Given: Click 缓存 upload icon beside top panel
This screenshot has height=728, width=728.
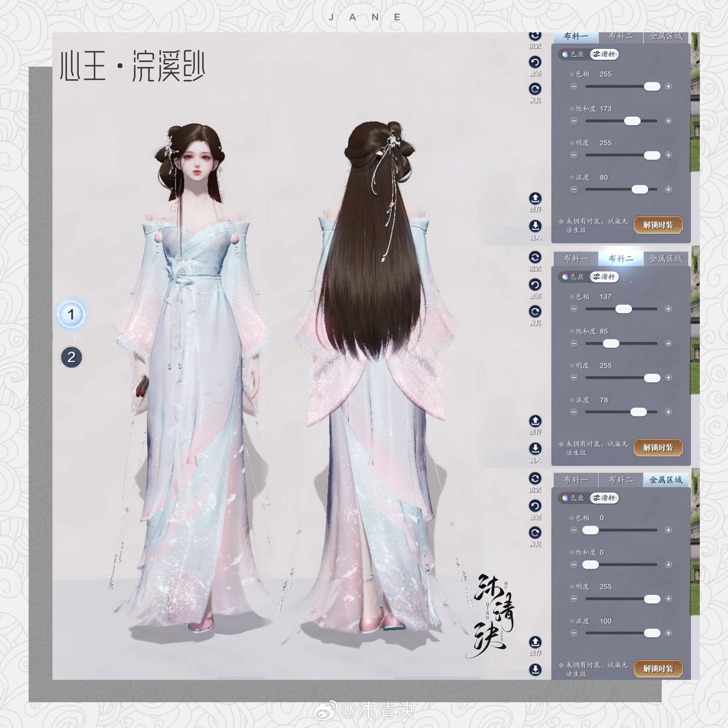Looking at the screenshot, I should tap(535, 198).
